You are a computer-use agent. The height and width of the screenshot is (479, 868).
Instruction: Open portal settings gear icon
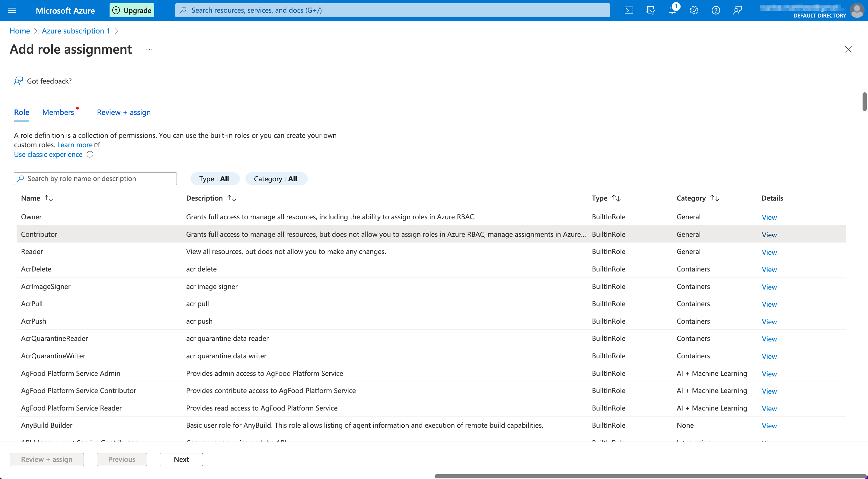(x=694, y=10)
